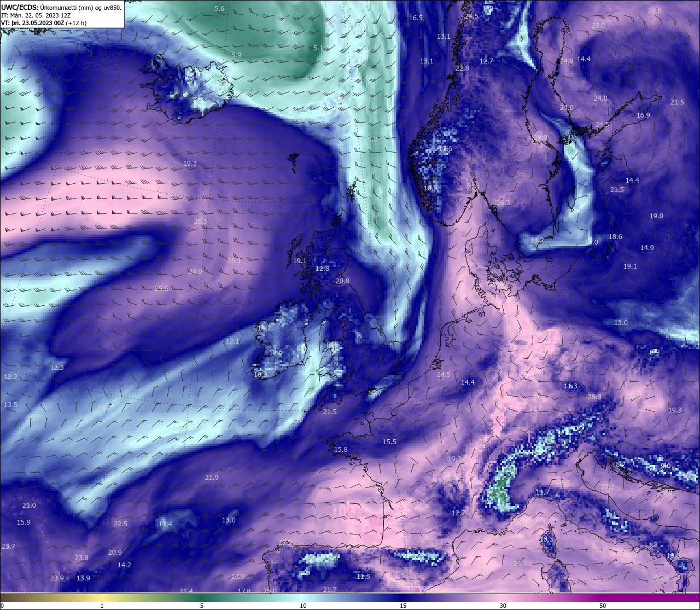Click the map value '26.1'
Viewport: 700px width, 610px height.
234,262
